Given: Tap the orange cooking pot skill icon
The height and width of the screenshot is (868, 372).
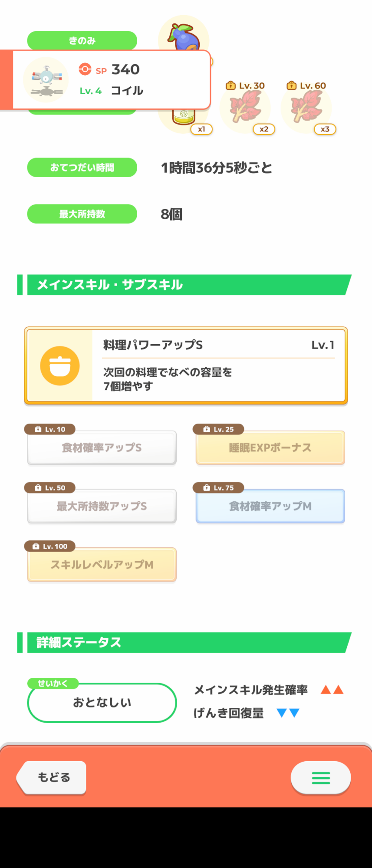Looking at the screenshot, I should [60, 366].
